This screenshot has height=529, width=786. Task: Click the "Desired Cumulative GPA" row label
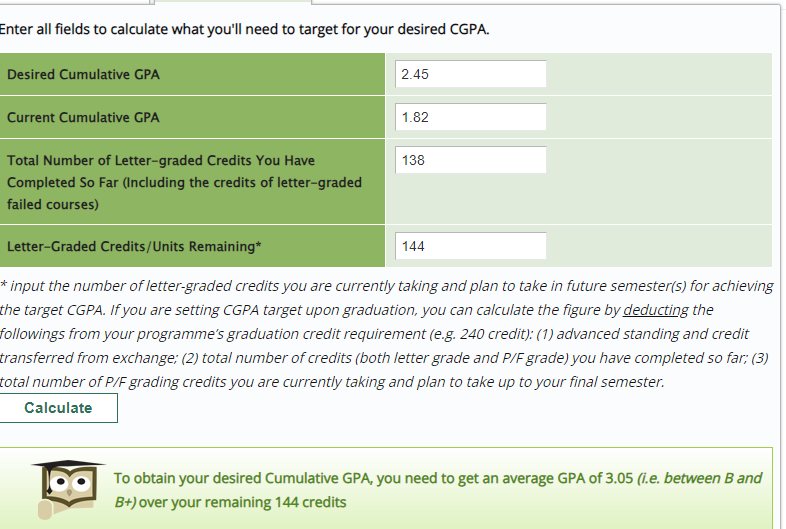click(x=83, y=75)
